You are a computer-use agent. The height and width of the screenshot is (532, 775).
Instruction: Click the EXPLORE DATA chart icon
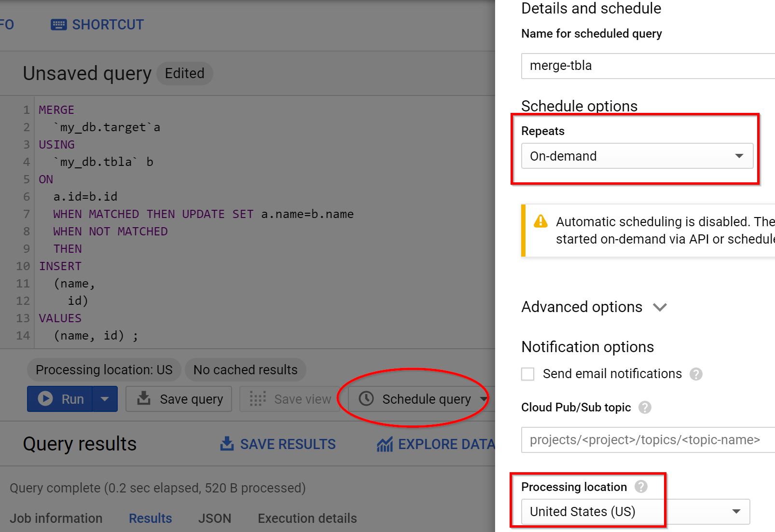pyautogui.click(x=385, y=444)
